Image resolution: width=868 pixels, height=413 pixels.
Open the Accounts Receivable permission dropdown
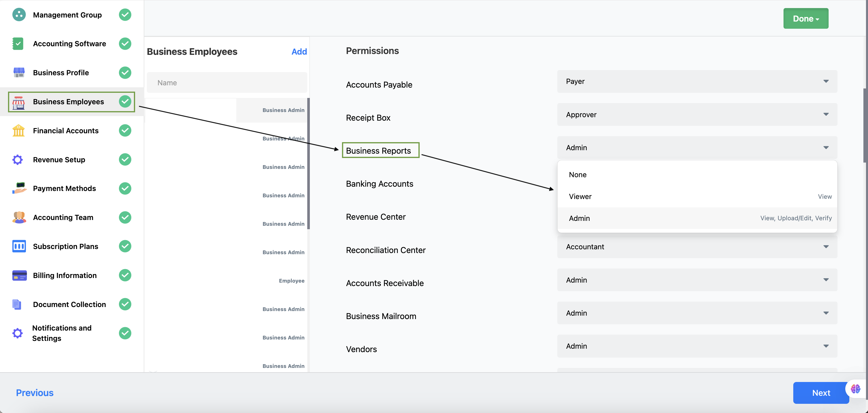click(x=697, y=280)
